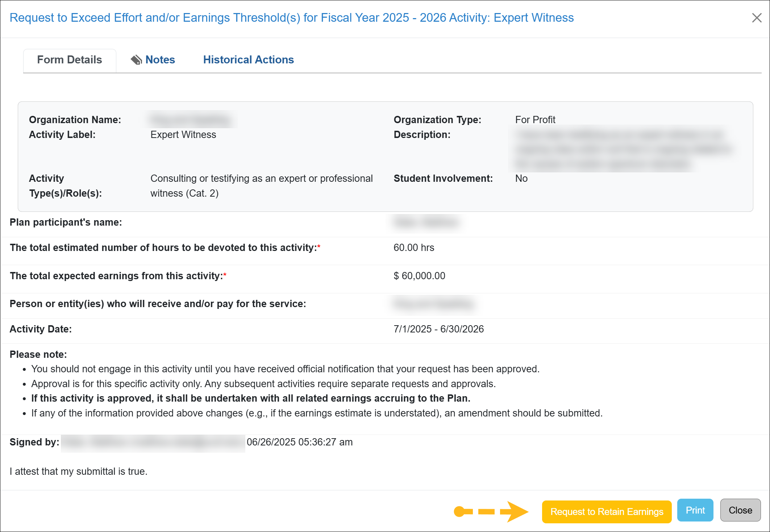Click the gray Close button
The image size is (770, 532).
tap(740, 510)
